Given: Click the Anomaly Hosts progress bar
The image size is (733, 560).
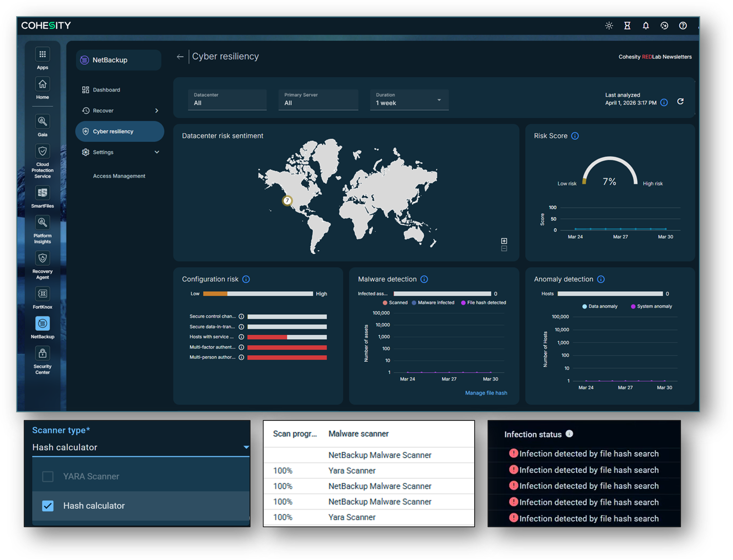Looking at the screenshot, I should 610,294.
